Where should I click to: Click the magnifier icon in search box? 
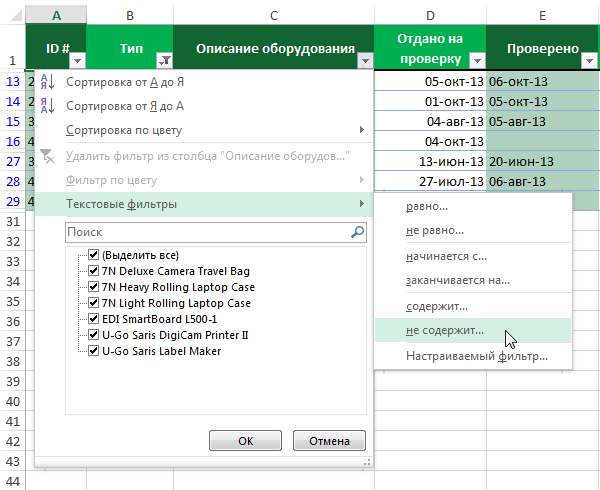tap(357, 232)
